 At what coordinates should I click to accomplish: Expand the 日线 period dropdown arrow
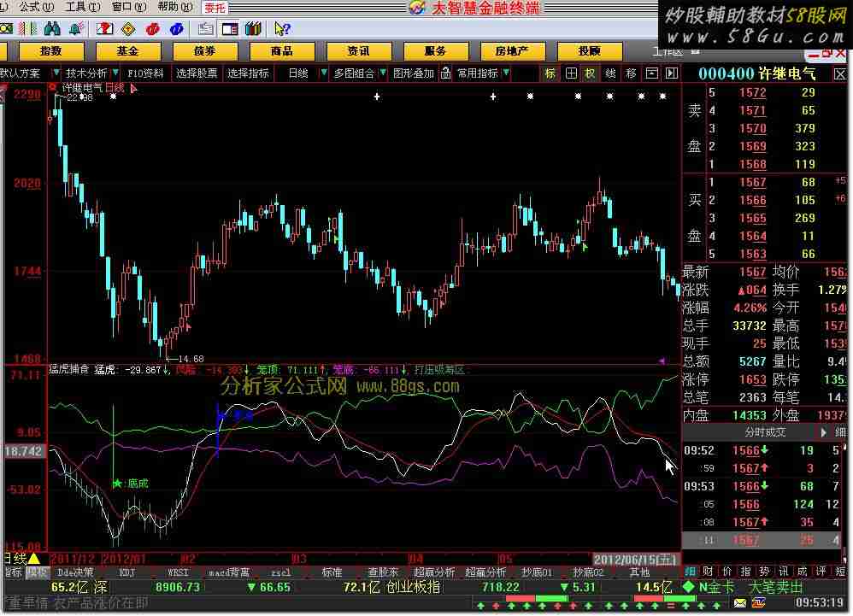coord(323,73)
